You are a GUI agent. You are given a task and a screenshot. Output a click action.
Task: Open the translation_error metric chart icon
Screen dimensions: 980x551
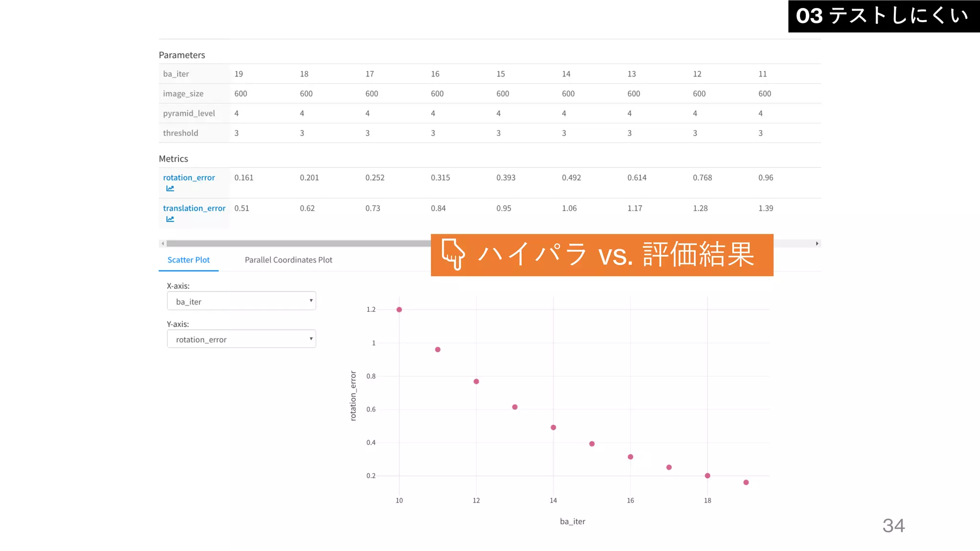pyautogui.click(x=170, y=219)
